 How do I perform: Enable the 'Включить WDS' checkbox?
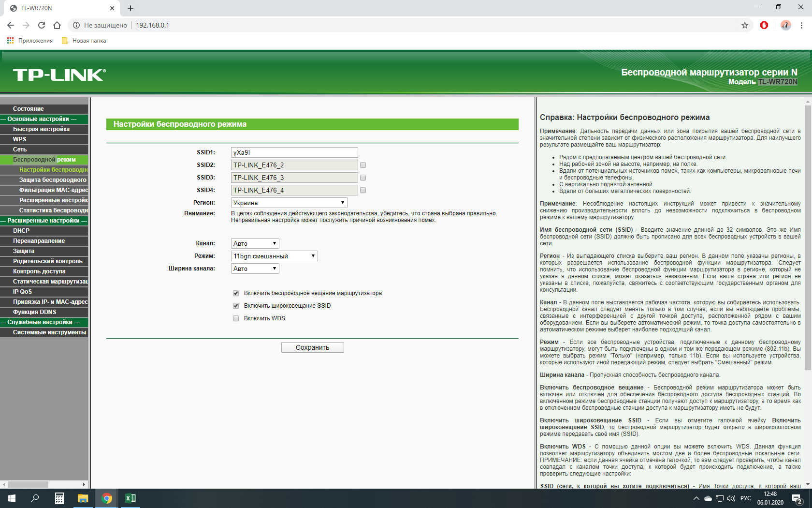pos(236,318)
